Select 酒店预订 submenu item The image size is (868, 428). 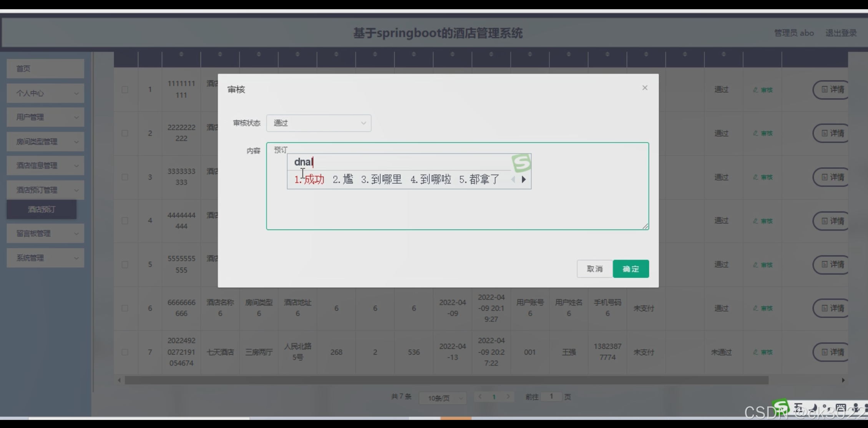pos(41,210)
